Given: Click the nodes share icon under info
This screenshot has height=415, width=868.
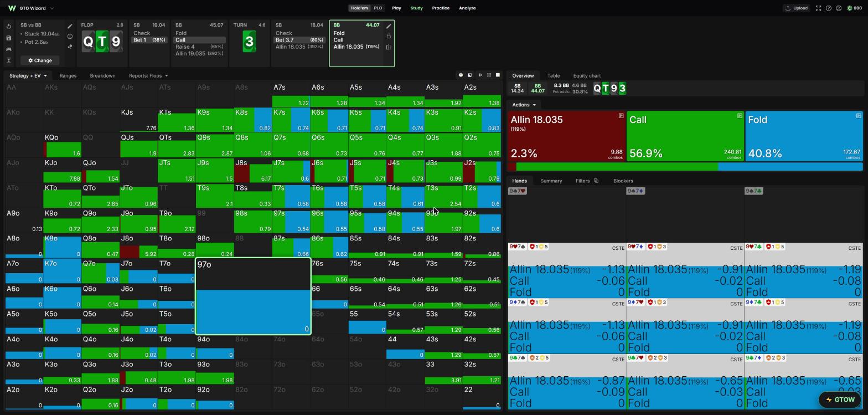Looking at the screenshot, I should coord(70,47).
